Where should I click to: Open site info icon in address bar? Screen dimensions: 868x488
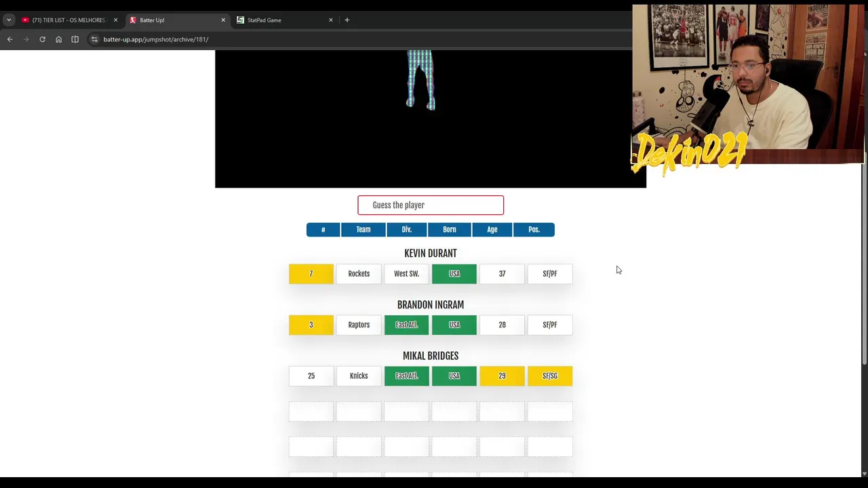94,39
